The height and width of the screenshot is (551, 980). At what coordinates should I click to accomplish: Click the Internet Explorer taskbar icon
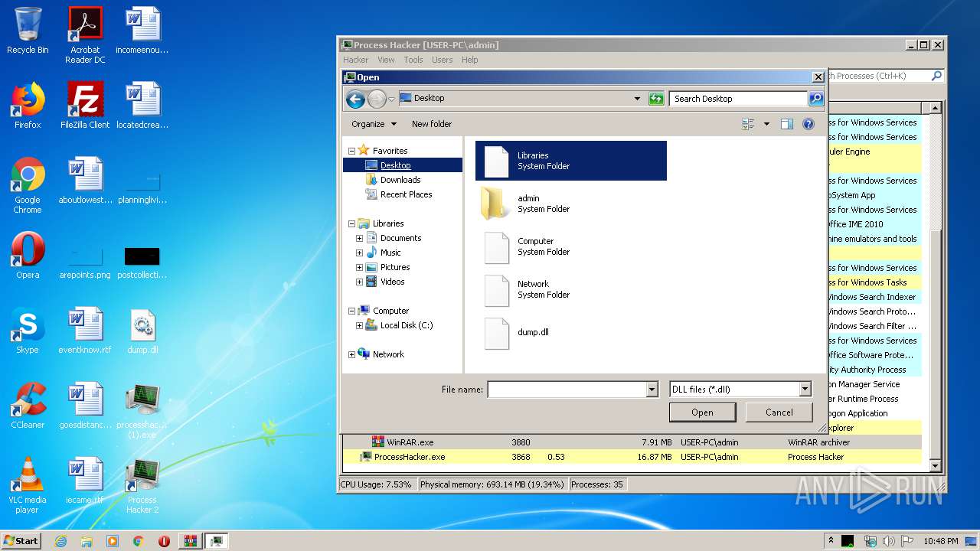(x=60, y=541)
